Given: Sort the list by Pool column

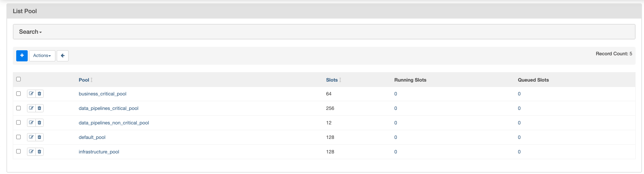Looking at the screenshot, I should pyautogui.click(x=84, y=80).
